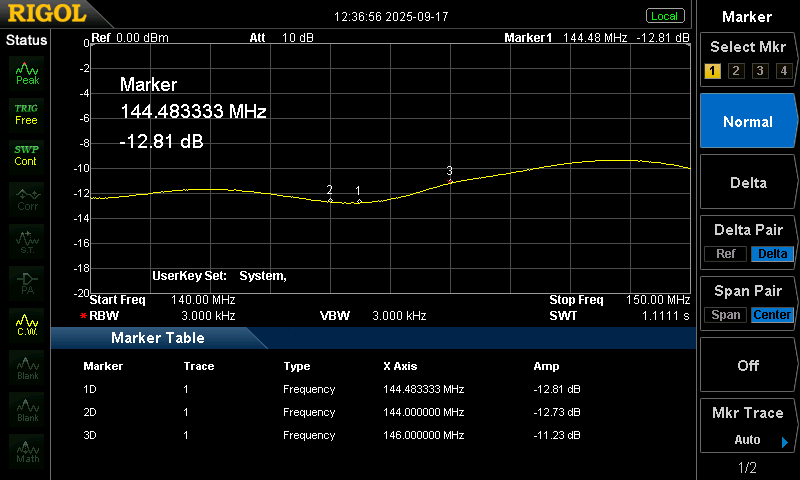Screen dimensions: 800x480
Task: Click the Math trace status icon
Action: coord(27,451)
